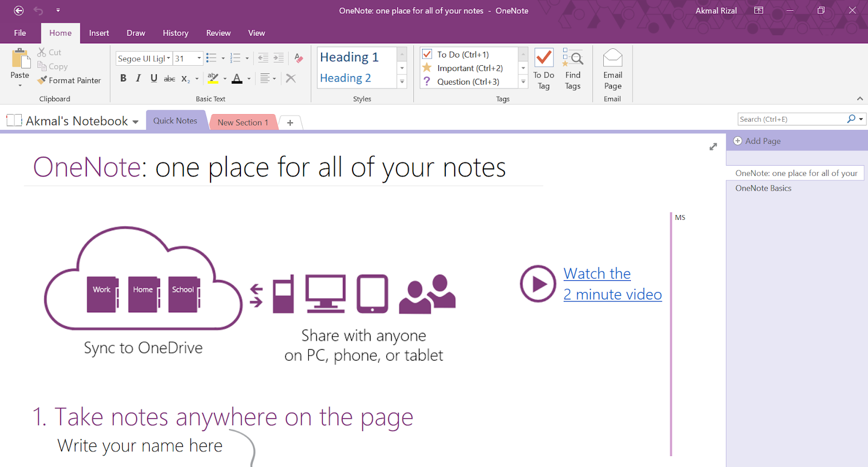This screenshot has height=467, width=868.
Task: Open the Review tab
Action: tap(219, 33)
